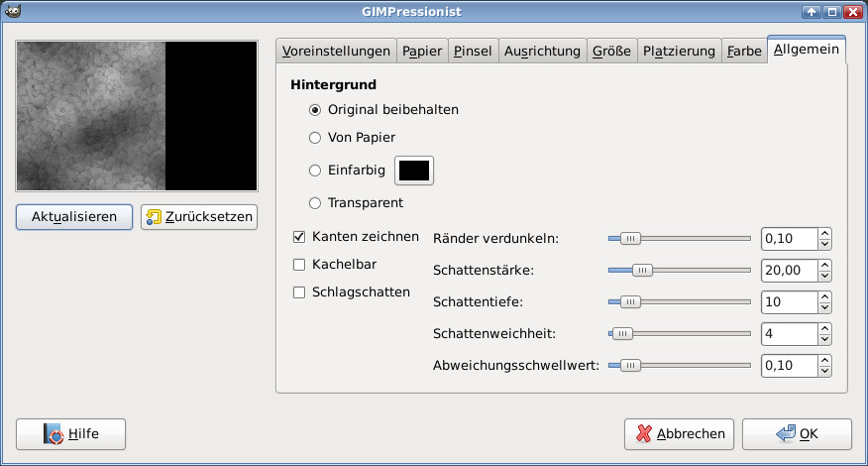Select the Transparent background option

[315, 203]
